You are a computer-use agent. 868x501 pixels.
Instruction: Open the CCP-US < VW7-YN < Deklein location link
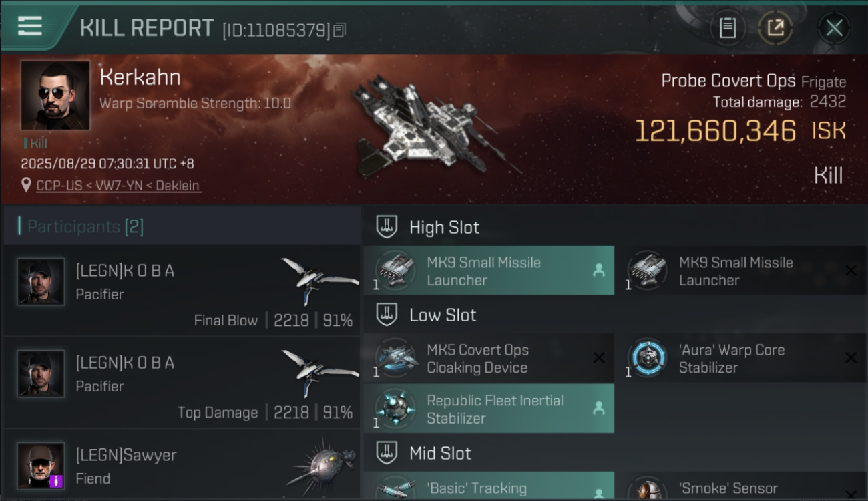click(118, 186)
